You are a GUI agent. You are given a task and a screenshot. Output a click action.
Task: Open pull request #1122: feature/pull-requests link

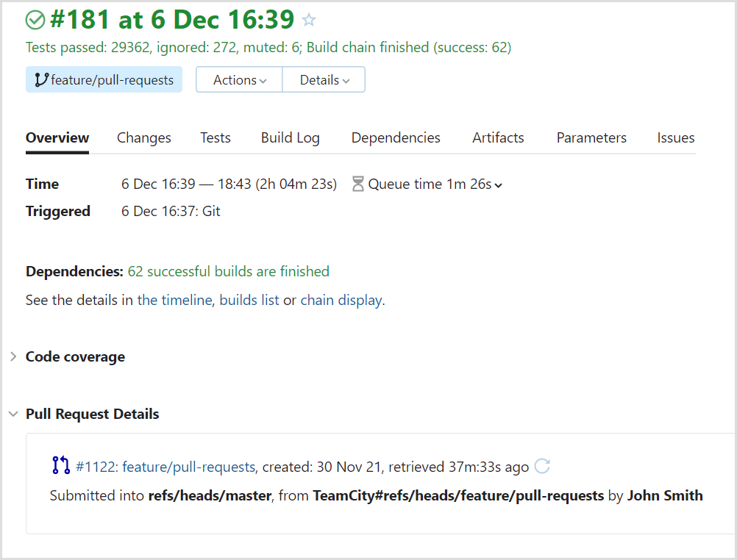(x=163, y=466)
